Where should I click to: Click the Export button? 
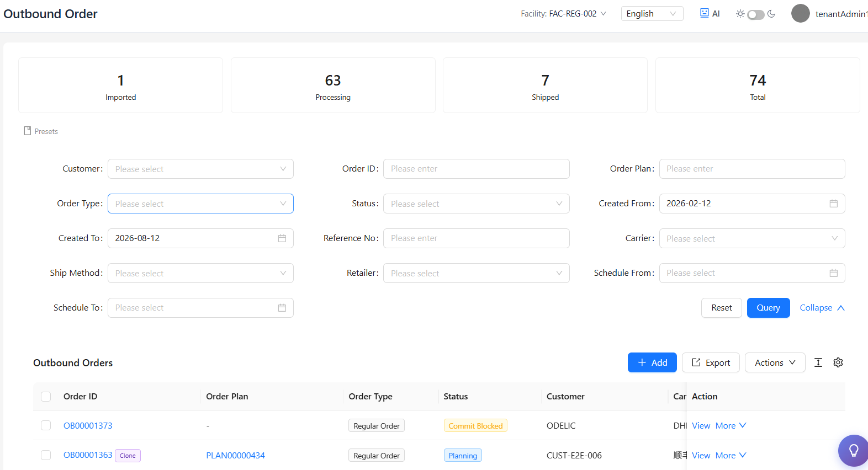pyautogui.click(x=711, y=362)
